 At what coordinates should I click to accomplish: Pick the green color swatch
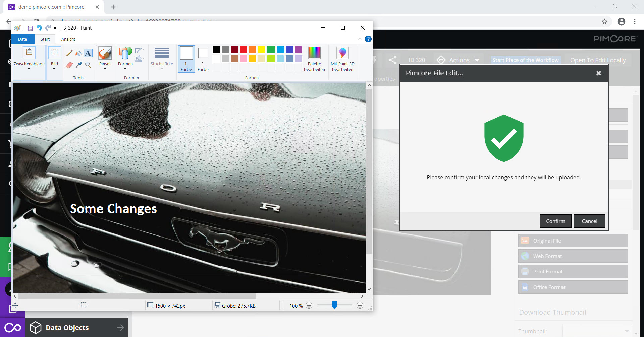[271, 50]
